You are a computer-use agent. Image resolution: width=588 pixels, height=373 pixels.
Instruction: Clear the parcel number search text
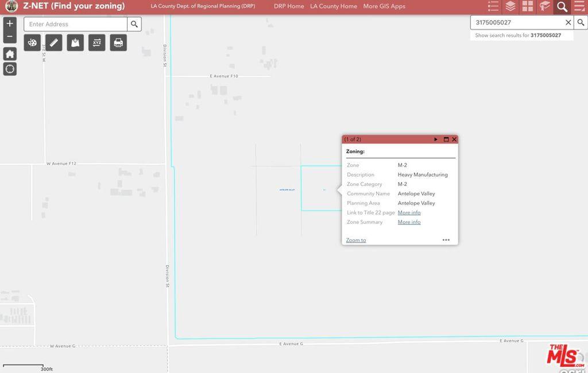click(568, 22)
